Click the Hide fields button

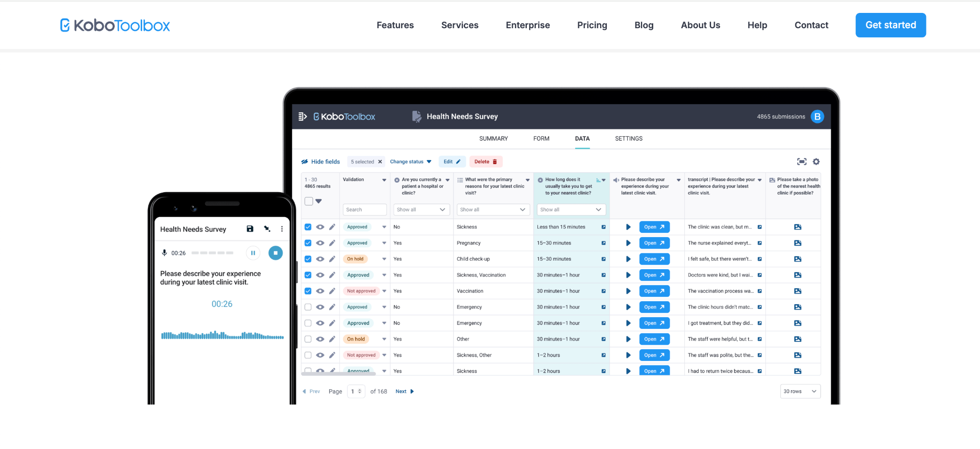[x=321, y=162]
